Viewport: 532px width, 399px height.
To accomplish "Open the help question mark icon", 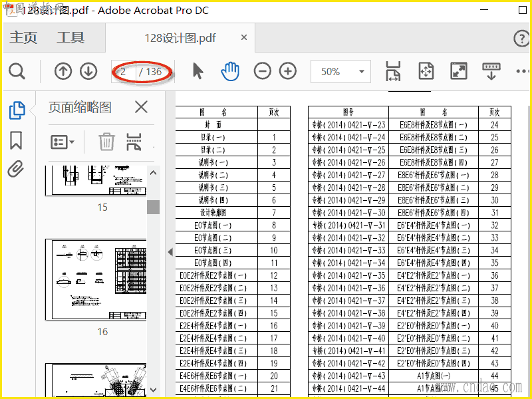I will pyautogui.click(x=521, y=39).
